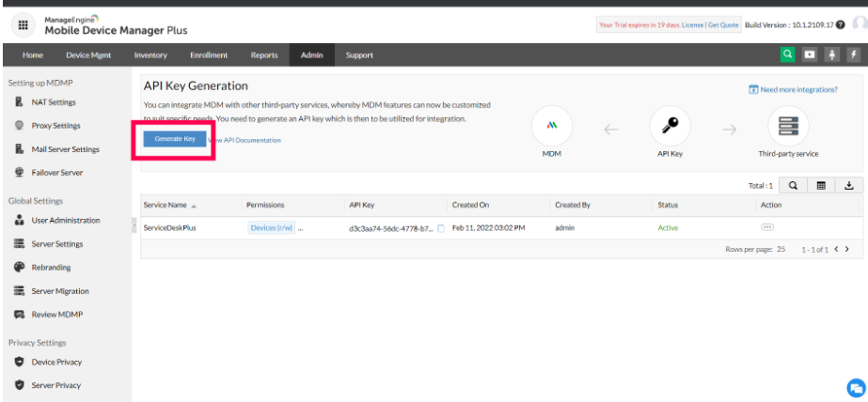Click the API Key circle icon
Image resolution: width=868 pixels, height=402 pixels.
[x=670, y=126]
